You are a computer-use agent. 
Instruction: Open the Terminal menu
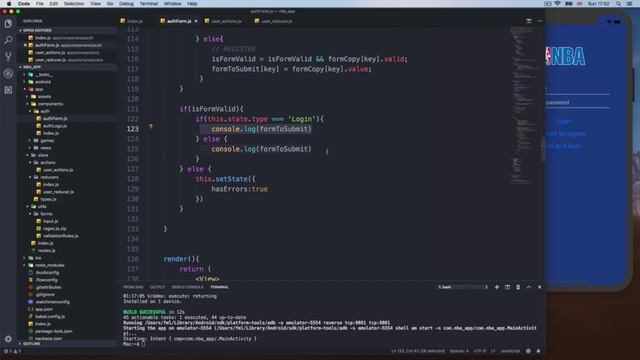click(149, 4)
